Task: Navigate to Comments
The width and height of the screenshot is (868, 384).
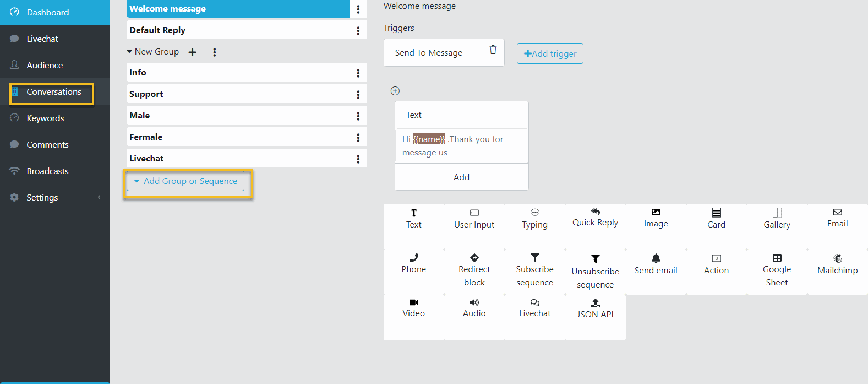Action: tap(55, 144)
